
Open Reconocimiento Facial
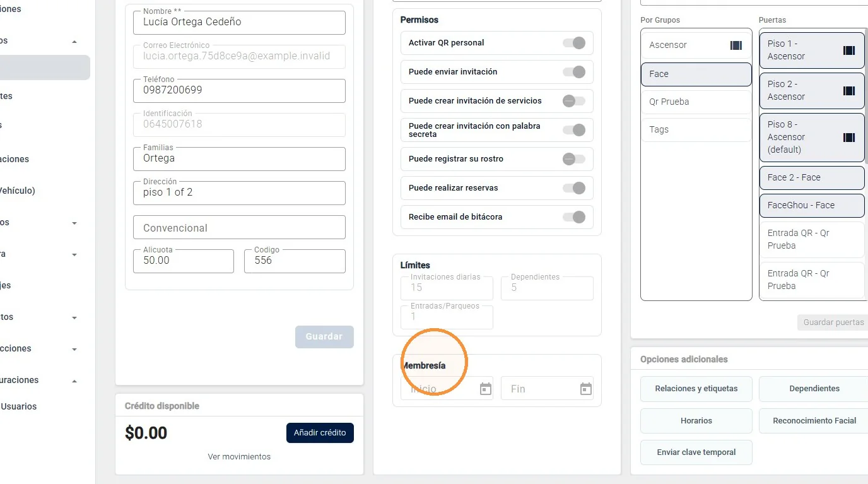(813, 421)
